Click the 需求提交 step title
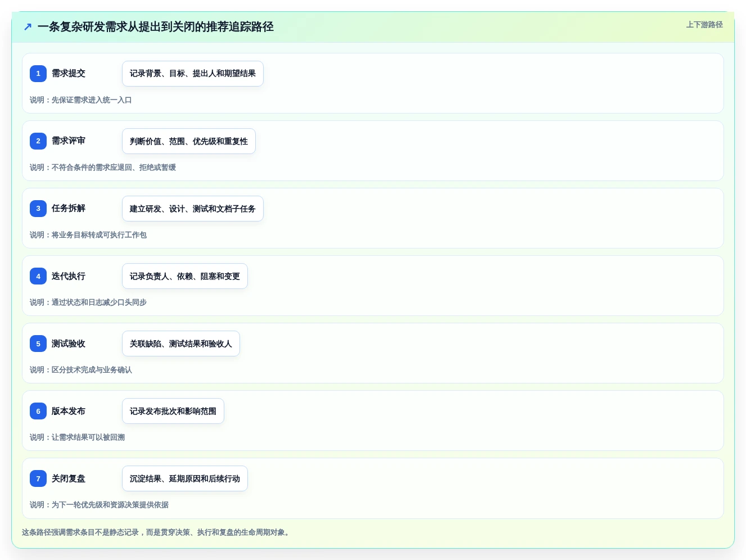The width and height of the screenshot is (746, 560). click(x=69, y=73)
